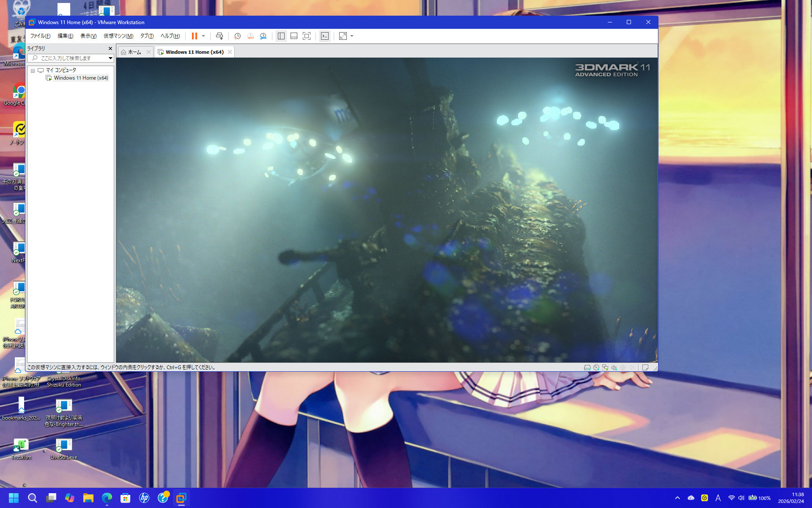
Task: Take a snapshot of this virtual machine
Action: coord(237,36)
